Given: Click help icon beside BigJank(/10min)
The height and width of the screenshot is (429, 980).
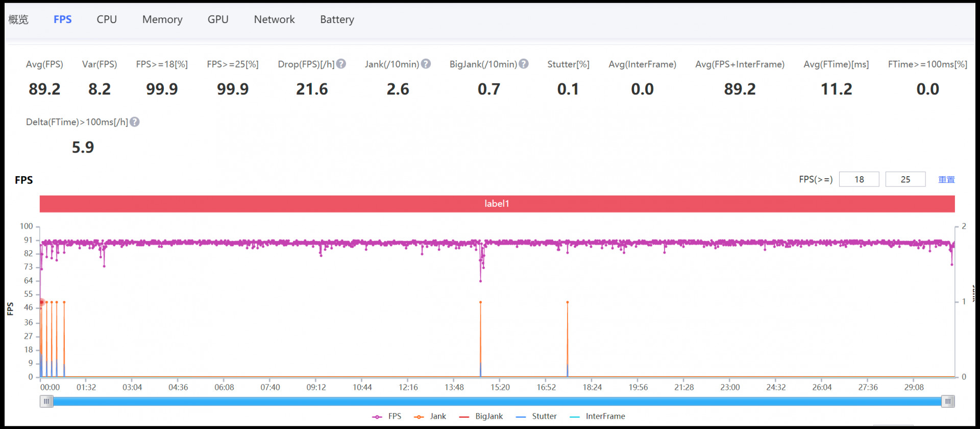Looking at the screenshot, I should pos(524,64).
